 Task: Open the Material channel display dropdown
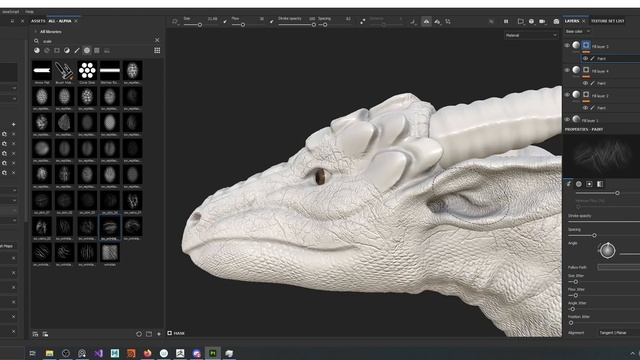[x=531, y=36]
